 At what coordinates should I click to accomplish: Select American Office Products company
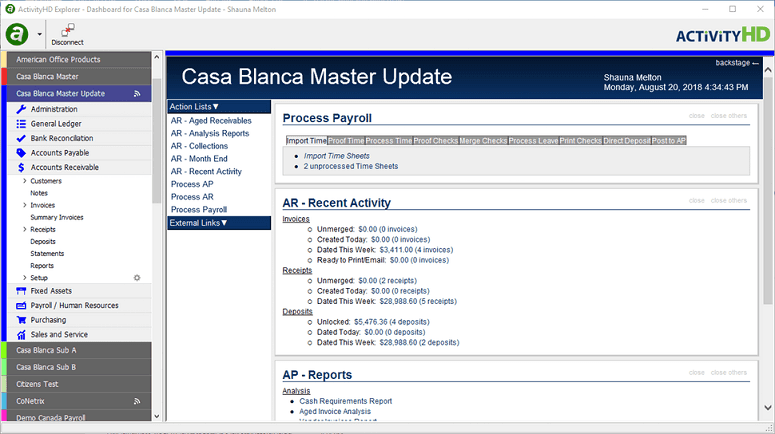pos(79,59)
